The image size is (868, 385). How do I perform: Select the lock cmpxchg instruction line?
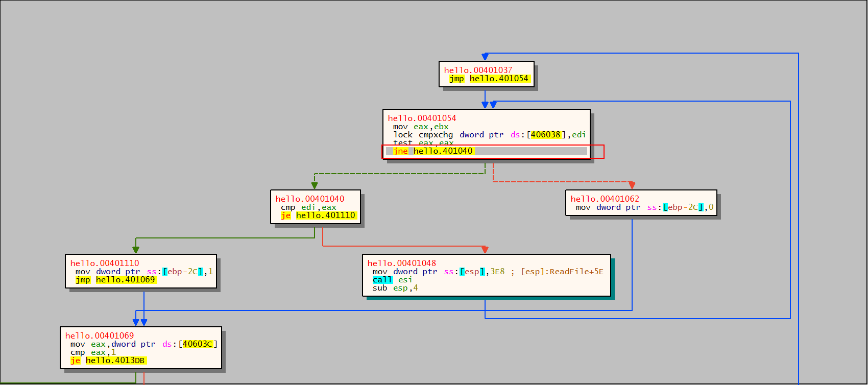(489, 135)
